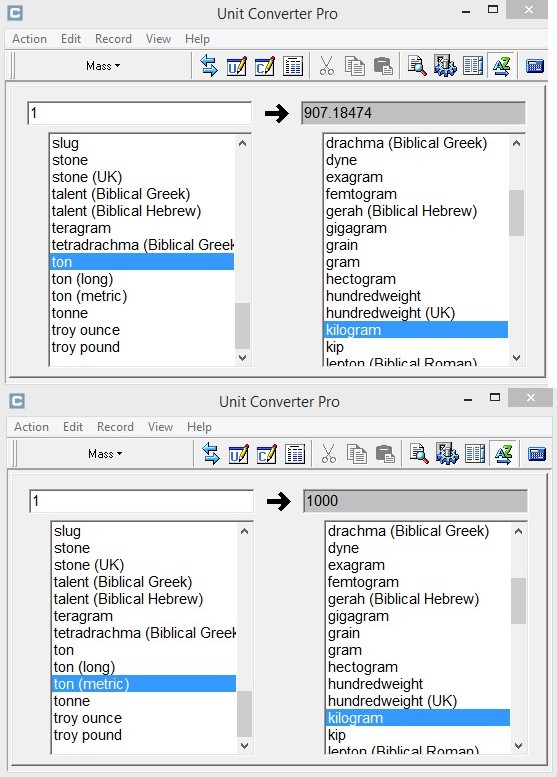This screenshot has height=777, width=557.
Task: Open edit categories (C pencil) icon in 907.18474 window
Action: (265, 66)
